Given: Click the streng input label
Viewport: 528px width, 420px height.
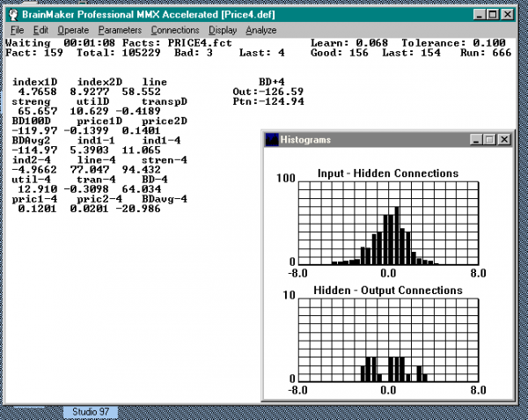Looking at the screenshot, I should (31, 102).
